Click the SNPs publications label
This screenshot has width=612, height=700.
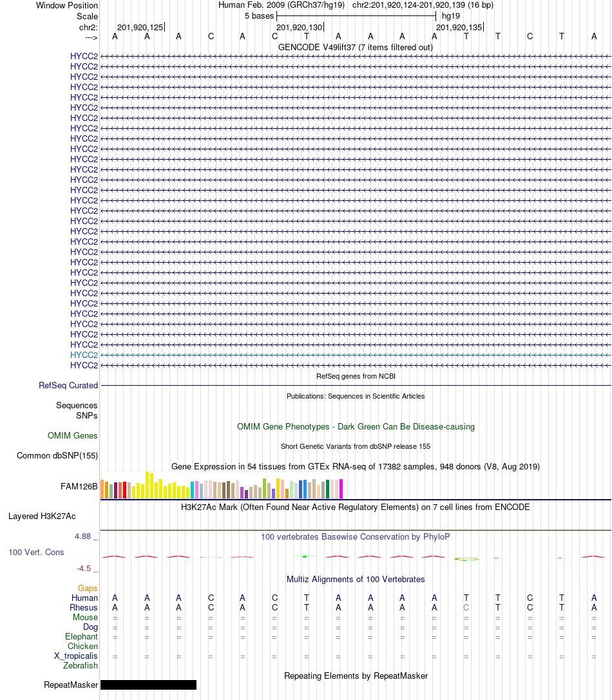coord(87,415)
